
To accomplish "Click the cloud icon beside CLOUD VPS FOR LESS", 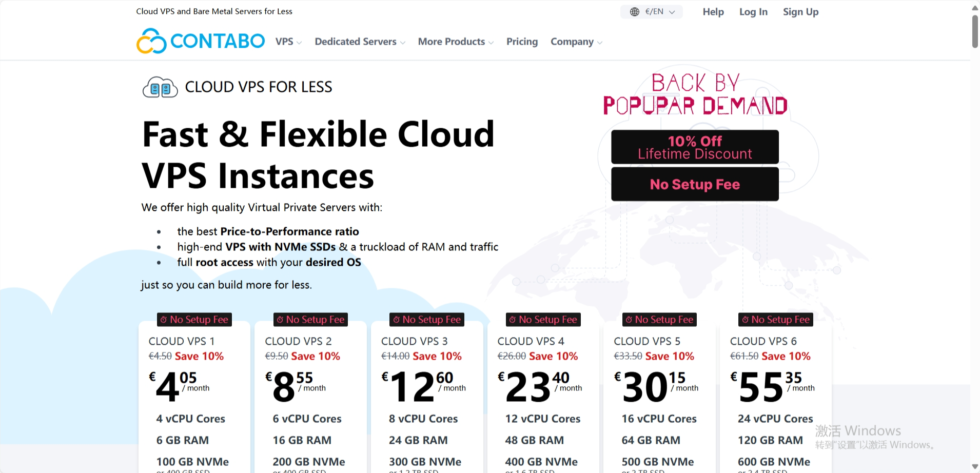I will coord(160,86).
